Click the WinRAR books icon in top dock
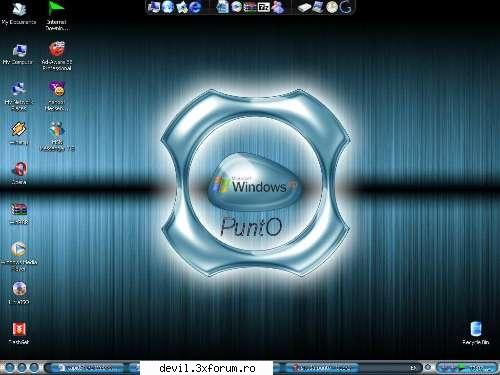This screenshot has width=500, height=375. click(x=250, y=7)
